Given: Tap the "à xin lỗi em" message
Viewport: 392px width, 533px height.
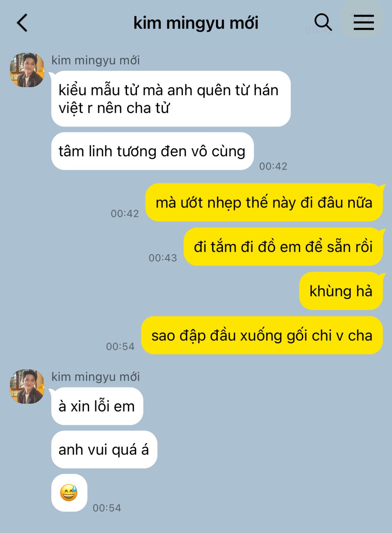Looking at the screenshot, I should [97, 406].
